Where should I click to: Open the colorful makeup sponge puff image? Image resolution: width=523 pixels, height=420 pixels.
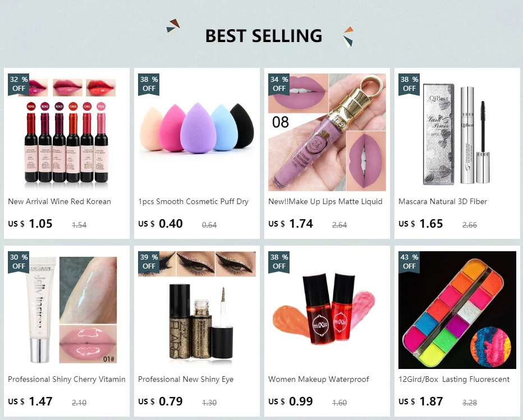pos(197,132)
